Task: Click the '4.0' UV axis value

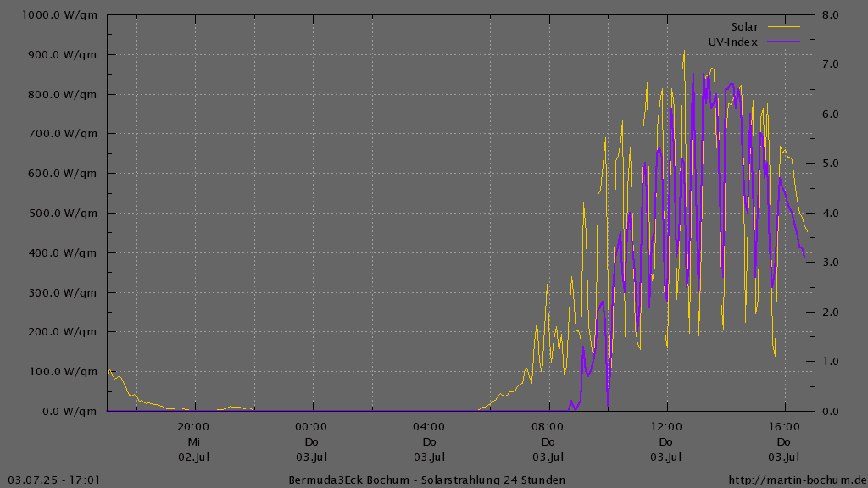Action: point(831,213)
